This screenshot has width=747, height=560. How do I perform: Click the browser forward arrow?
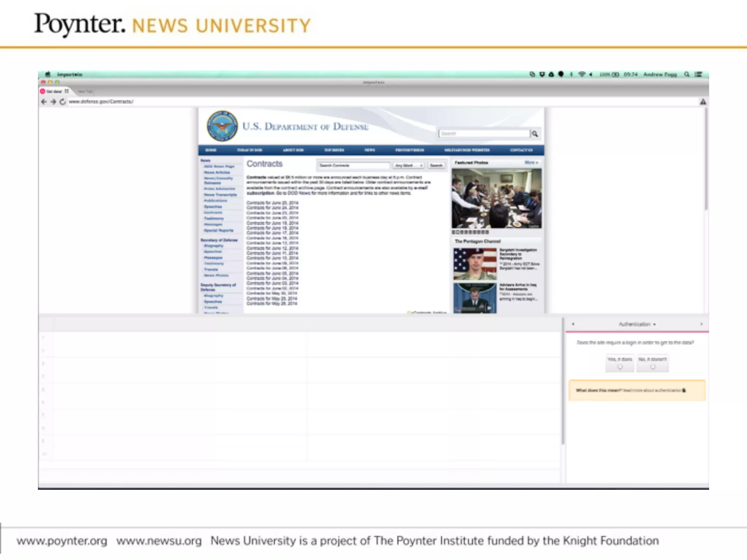point(53,102)
